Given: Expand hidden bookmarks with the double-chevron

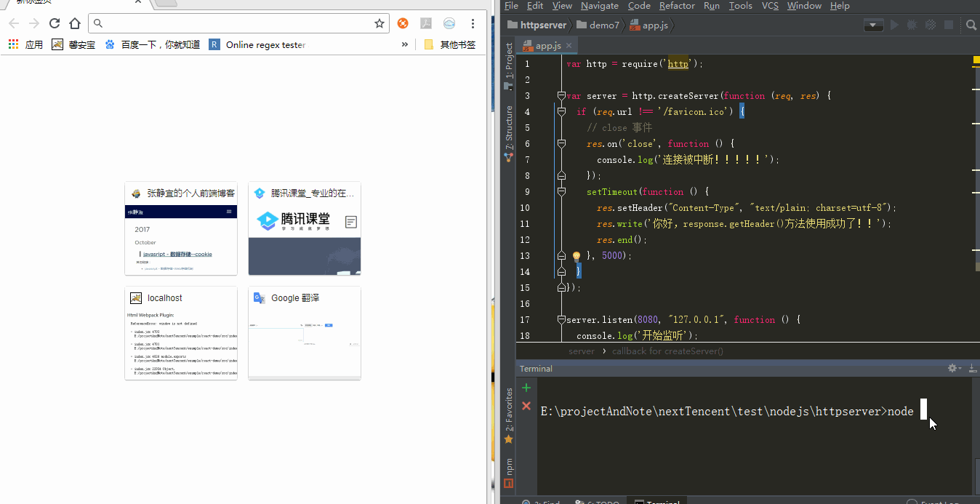Looking at the screenshot, I should [x=405, y=44].
